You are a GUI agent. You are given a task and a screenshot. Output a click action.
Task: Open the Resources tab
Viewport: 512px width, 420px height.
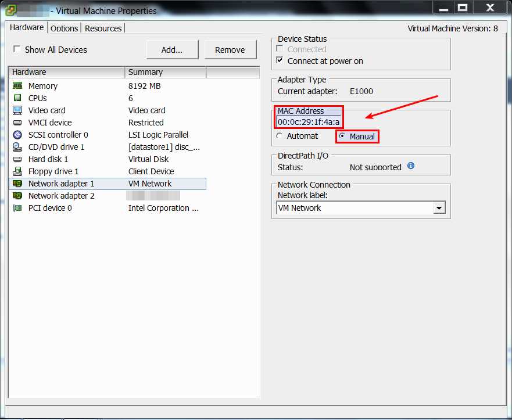click(x=103, y=28)
